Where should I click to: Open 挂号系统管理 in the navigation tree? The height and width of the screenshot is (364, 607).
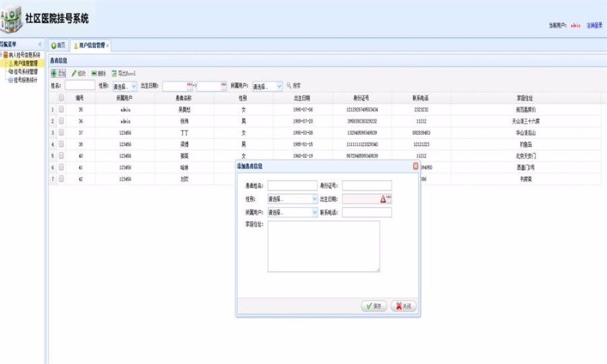pyautogui.click(x=26, y=71)
